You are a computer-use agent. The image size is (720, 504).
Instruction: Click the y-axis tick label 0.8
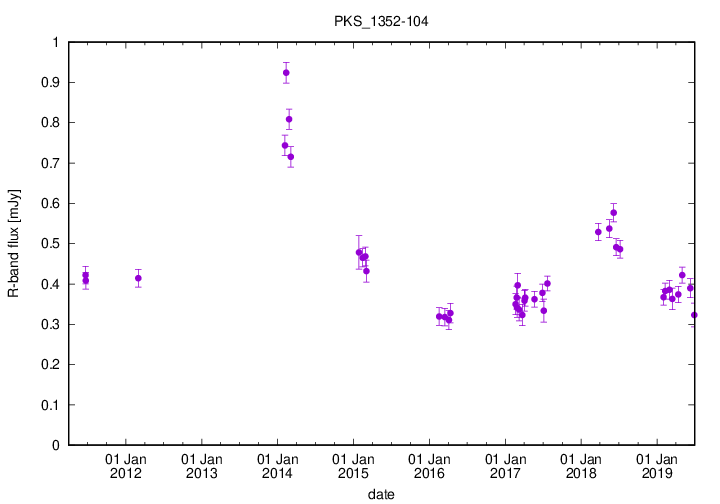47,123
